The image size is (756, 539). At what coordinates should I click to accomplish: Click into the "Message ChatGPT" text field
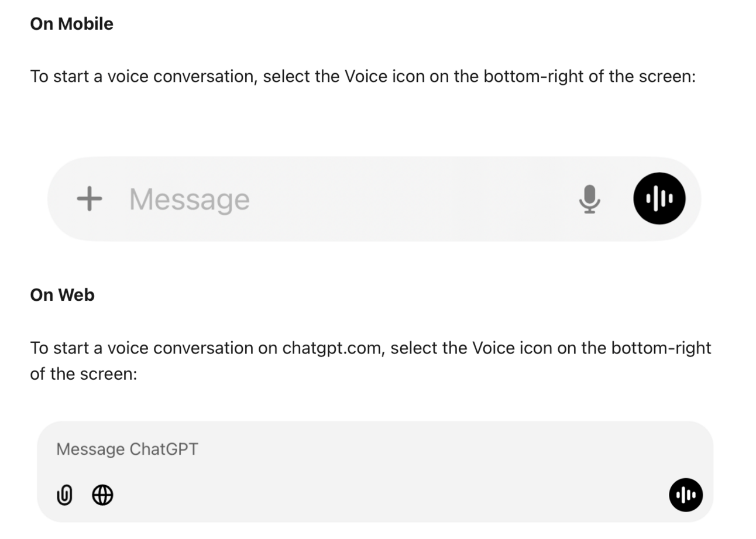click(x=128, y=449)
